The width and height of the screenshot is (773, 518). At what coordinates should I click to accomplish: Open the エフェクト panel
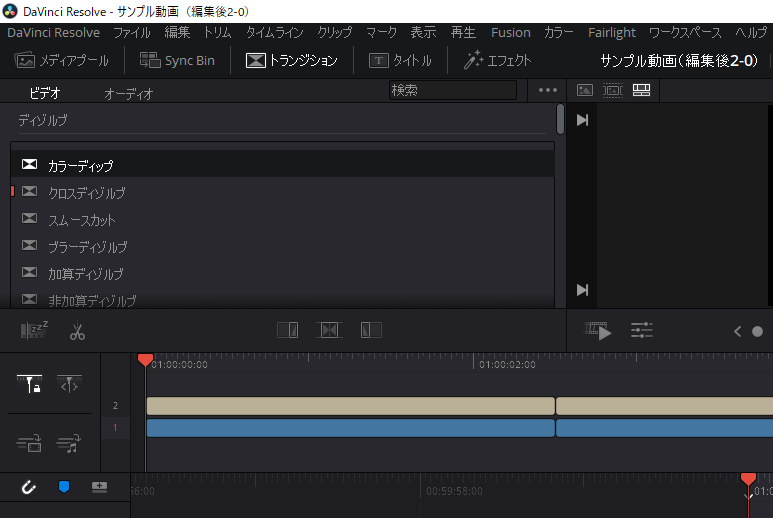point(497,61)
